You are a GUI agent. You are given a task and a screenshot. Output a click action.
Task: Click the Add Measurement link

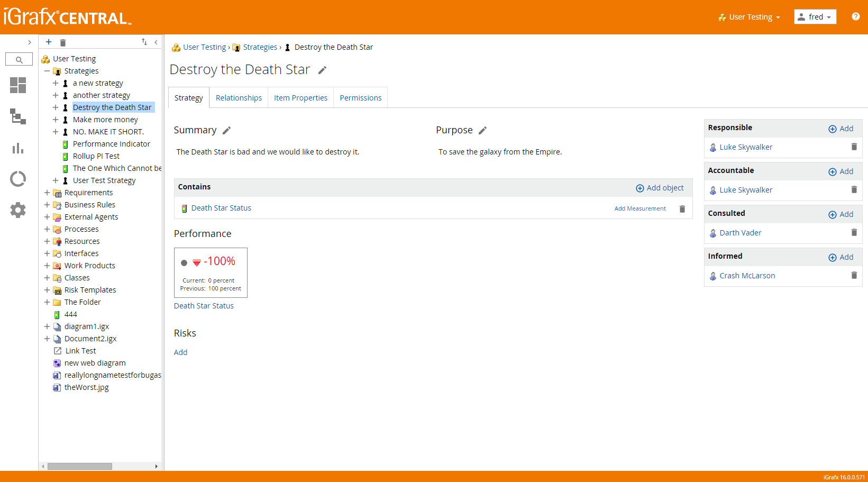tap(639, 208)
